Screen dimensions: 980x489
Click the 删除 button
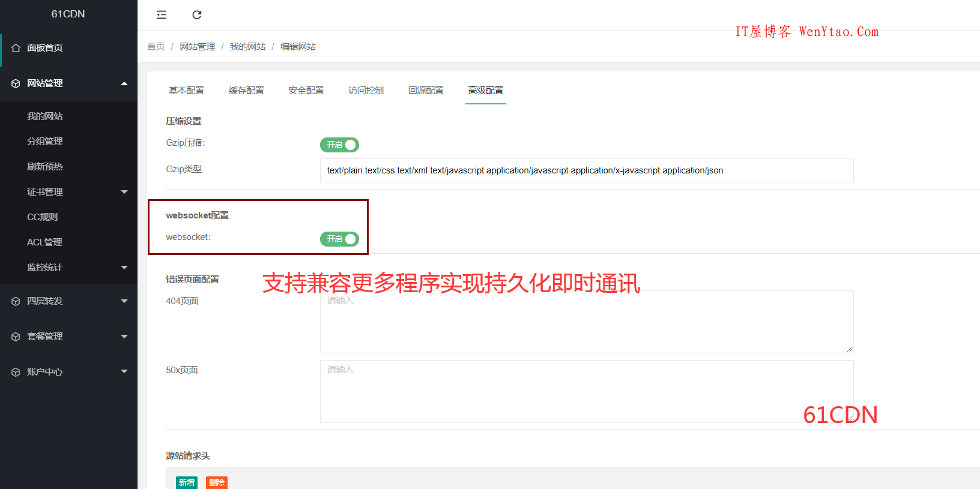[x=217, y=482]
